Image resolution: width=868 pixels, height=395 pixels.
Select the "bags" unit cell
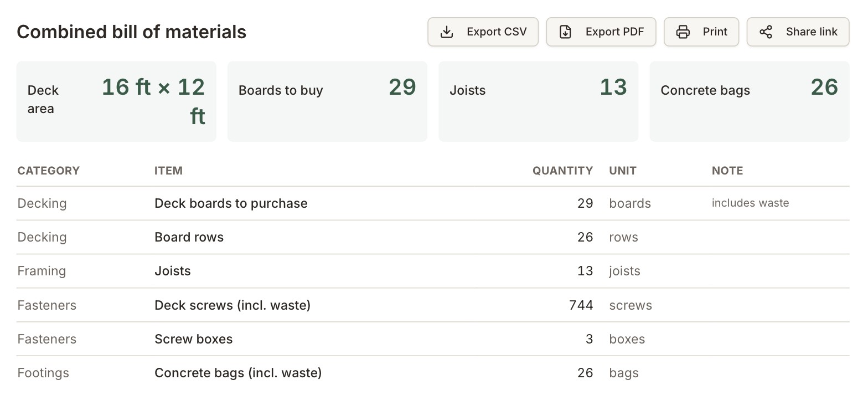624,373
